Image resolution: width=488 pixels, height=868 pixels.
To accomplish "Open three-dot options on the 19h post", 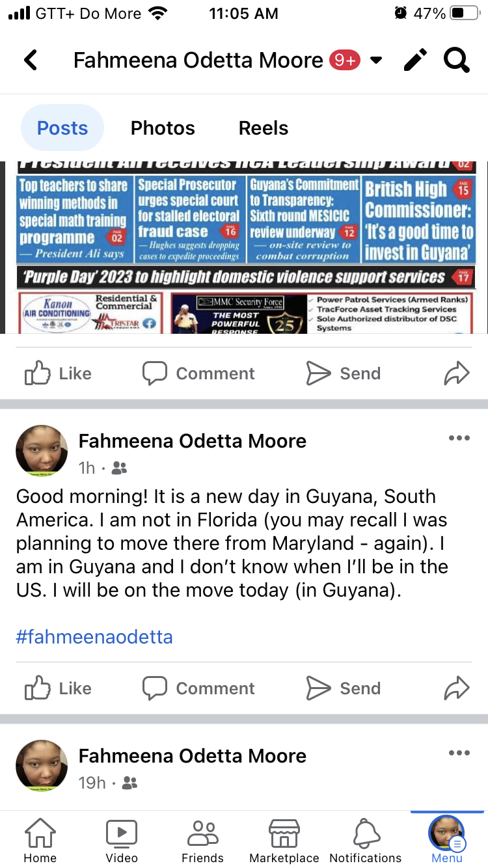I will point(459,753).
